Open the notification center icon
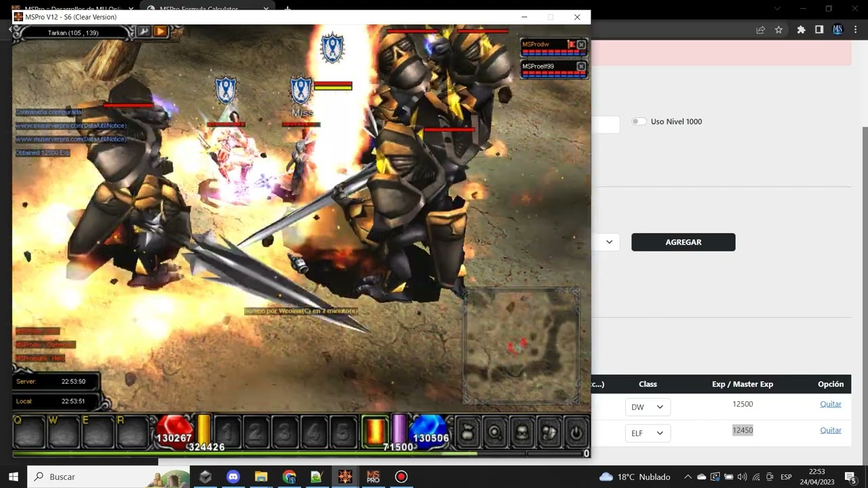Screen dimensions: 868x488 tap(850, 477)
